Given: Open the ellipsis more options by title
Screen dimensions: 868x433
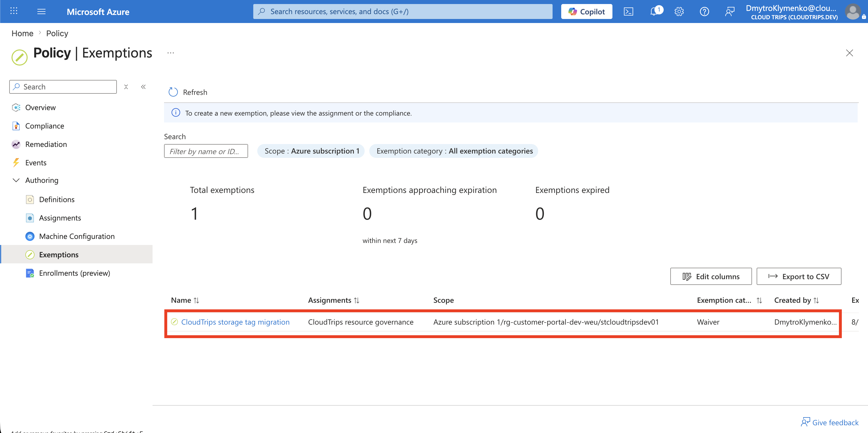Looking at the screenshot, I should point(170,53).
